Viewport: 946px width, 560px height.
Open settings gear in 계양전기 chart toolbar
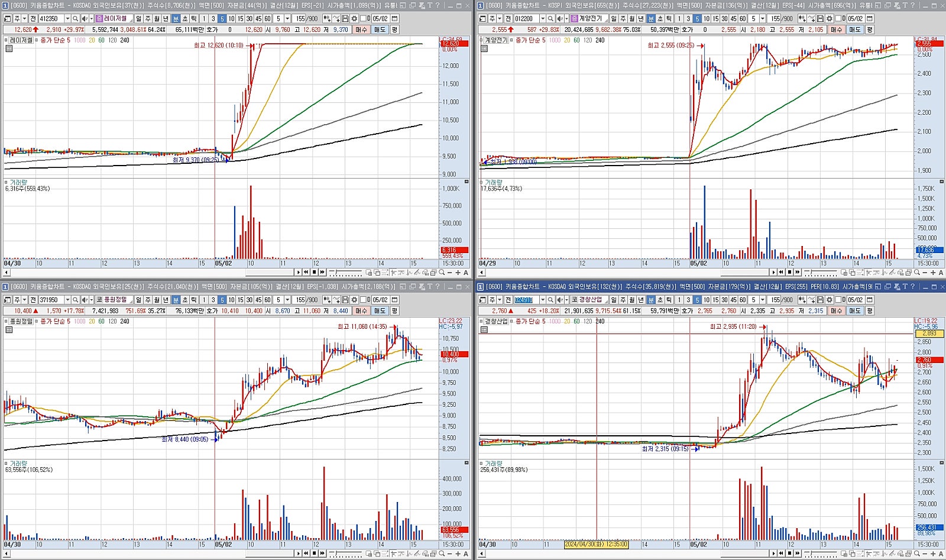[x=829, y=18]
